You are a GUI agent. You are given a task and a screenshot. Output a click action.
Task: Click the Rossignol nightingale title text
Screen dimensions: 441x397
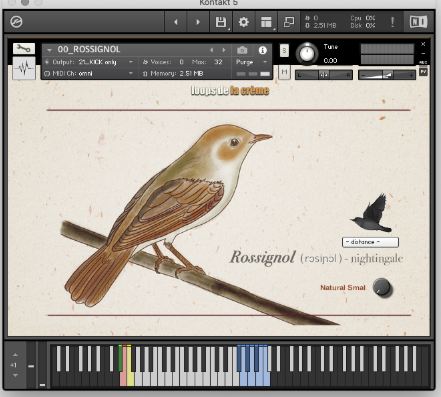click(x=317, y=258)
